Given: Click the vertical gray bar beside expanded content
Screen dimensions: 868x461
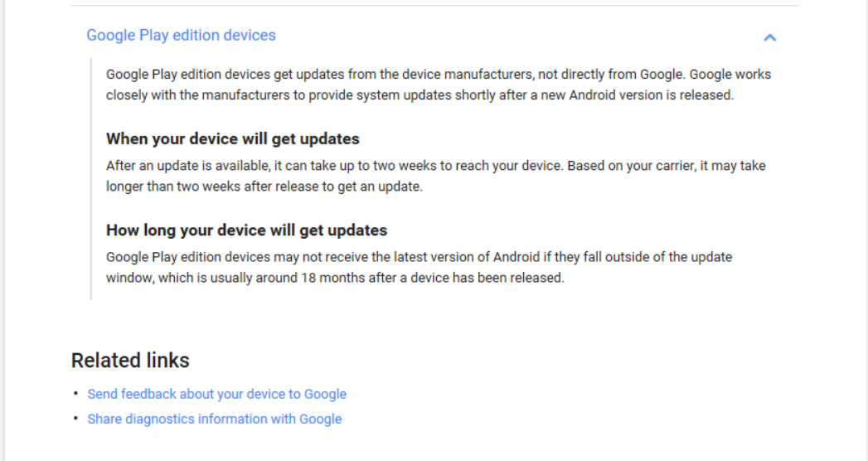Looking at the screenshot, I should coord(91,179).
